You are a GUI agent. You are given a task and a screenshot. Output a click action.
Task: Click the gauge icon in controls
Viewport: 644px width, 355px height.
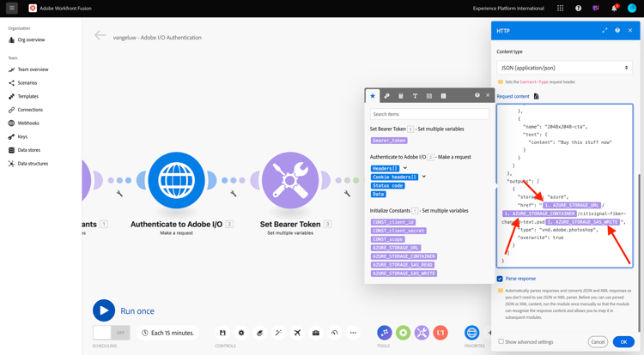334,333
